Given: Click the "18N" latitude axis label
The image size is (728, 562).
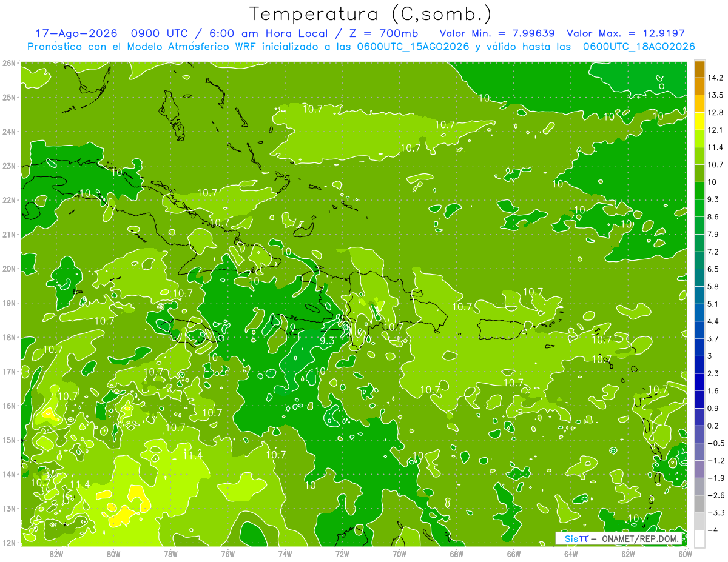Looking at the screenshot, I should tap(9, 337).
